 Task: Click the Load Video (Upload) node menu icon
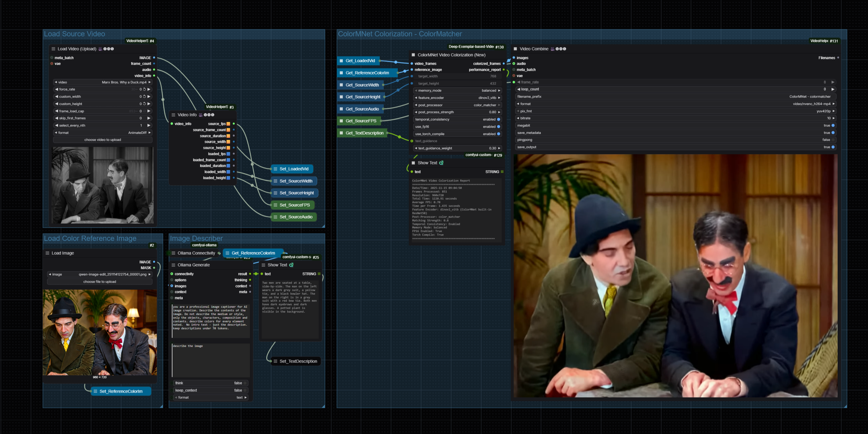[x=53, y=49]
